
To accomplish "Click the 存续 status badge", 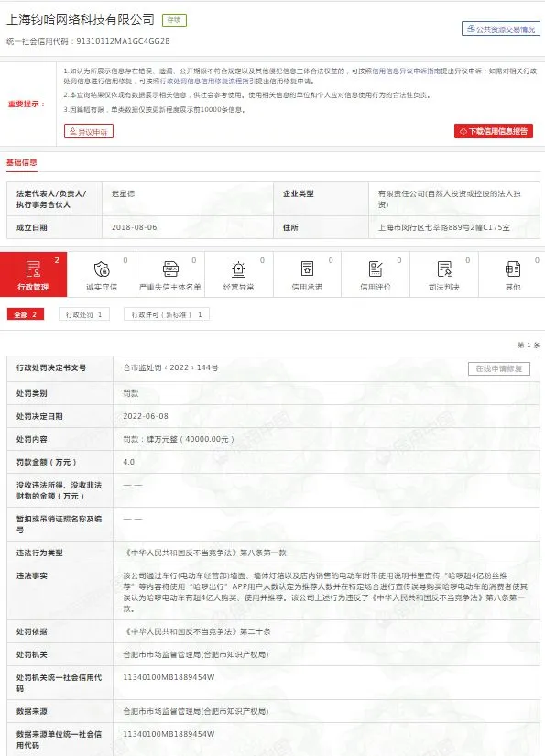I will click(x=174, y=20).
